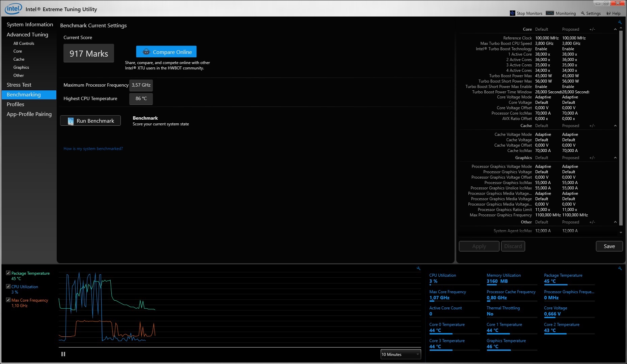Click wrench icon above monitor readouts
This screenshot has height=364, width=627.
click(620, 269)
